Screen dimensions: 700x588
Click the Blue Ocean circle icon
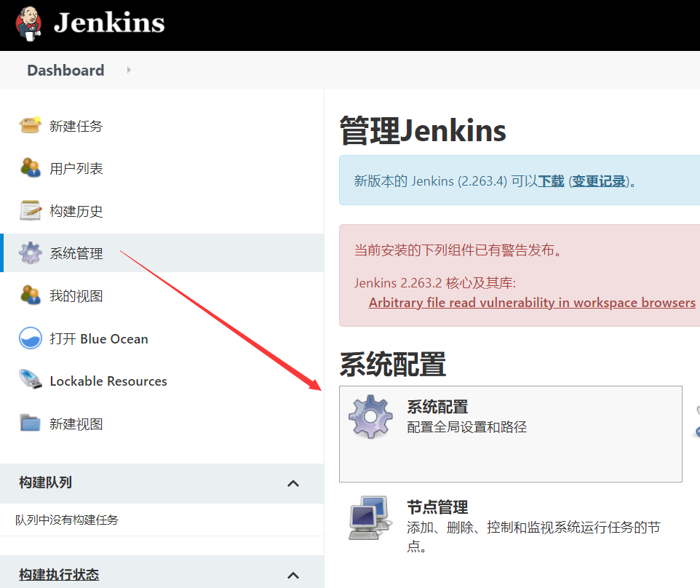(x=31, y=338)
